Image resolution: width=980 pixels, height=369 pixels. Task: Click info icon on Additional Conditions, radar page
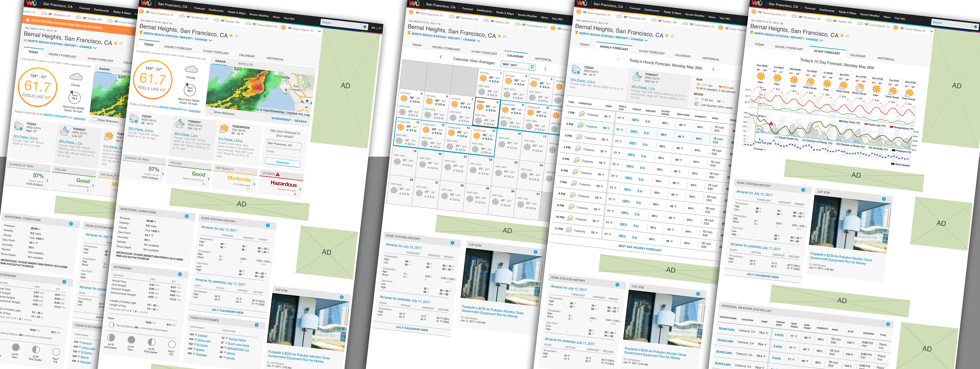(x=186, y=216)
